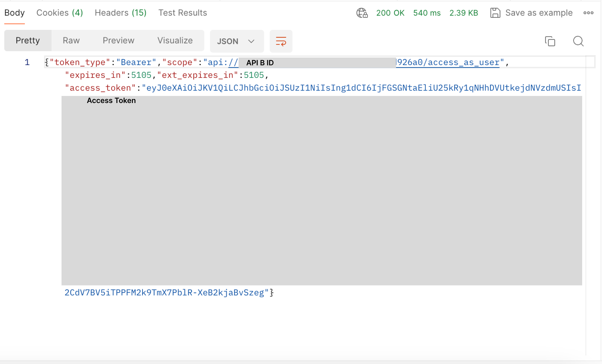Click the 200 OK status text
This screenshot has width=602, height=364.
[x=390, y=13]
